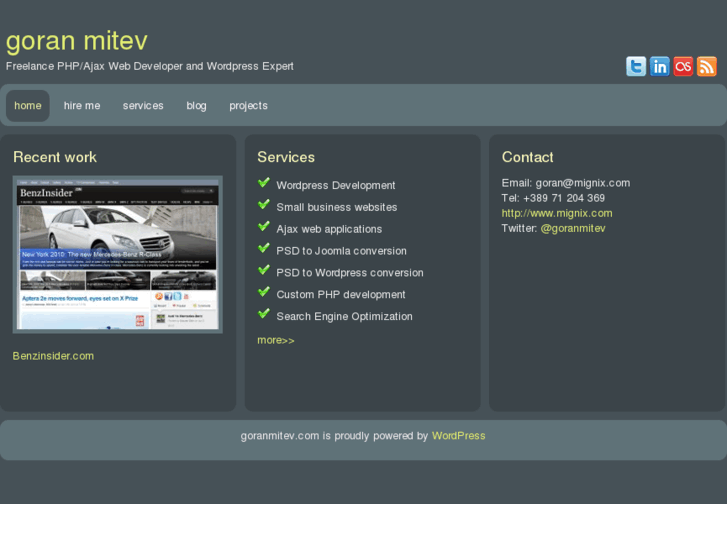Click the goranmitev.com is proudly powered by text

click(334, 436)
